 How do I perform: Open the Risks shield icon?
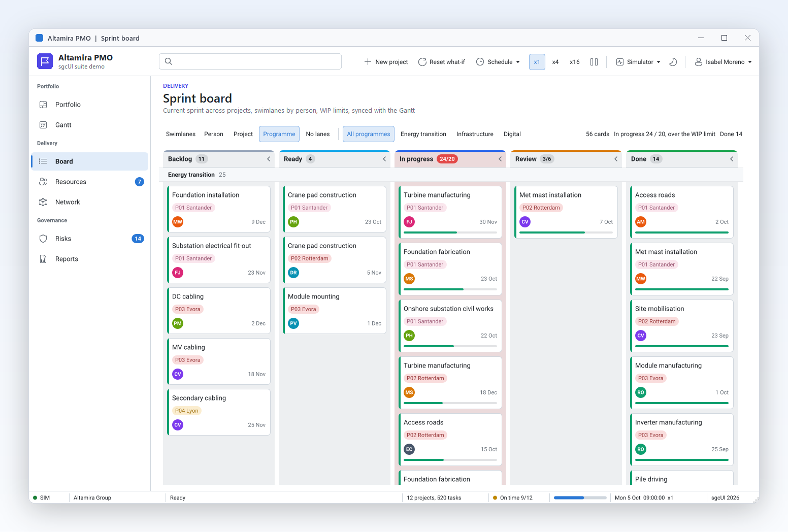[43, 239]
